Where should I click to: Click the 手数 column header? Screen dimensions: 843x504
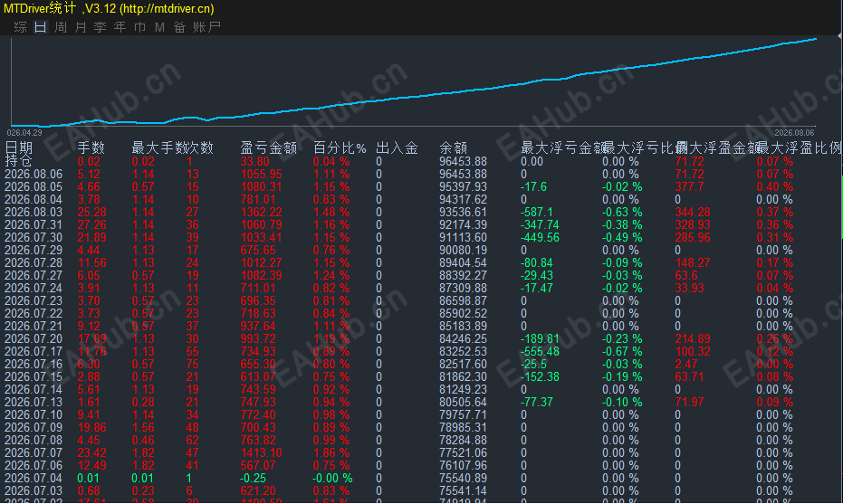(x=91, y=147)
